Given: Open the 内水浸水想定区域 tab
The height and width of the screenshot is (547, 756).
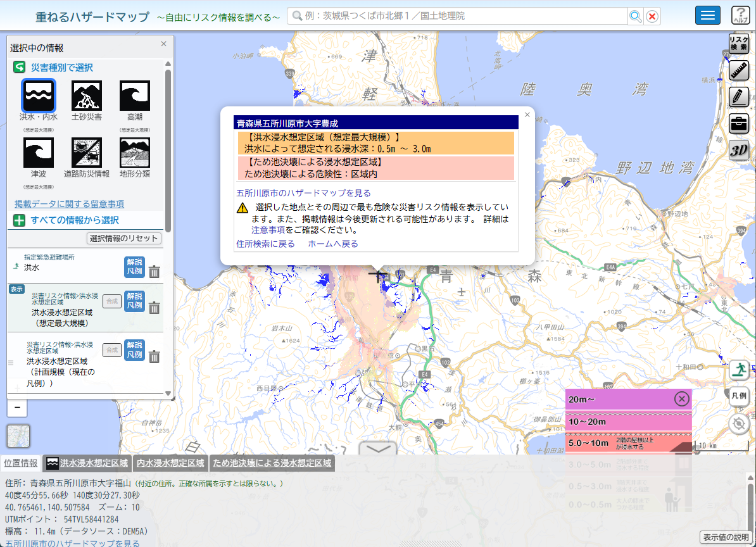Looking at the screenshot, I should point(170,463).
